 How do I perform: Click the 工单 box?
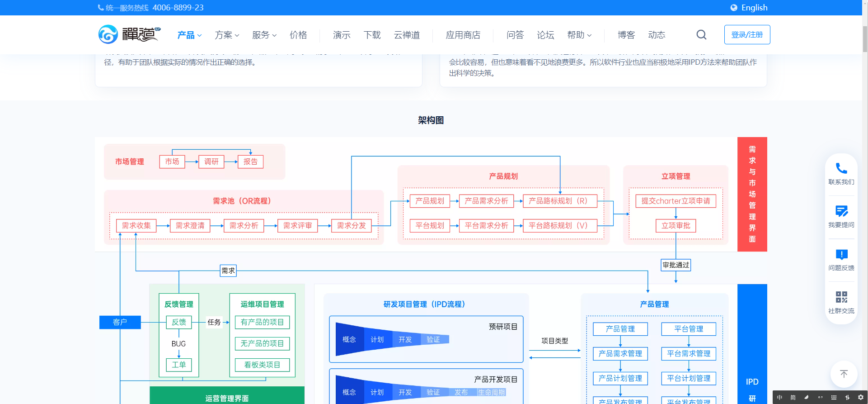[179, 365]
